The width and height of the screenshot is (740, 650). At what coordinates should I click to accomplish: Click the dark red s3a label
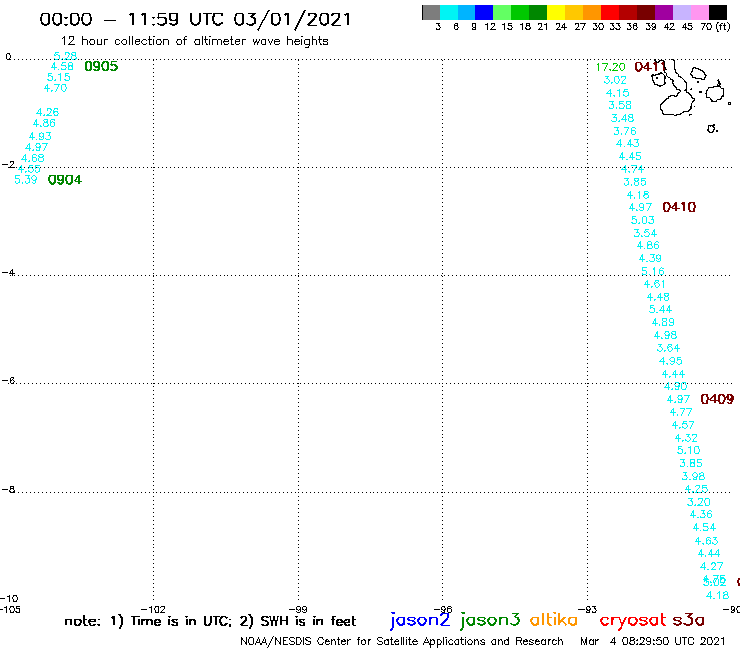[x=688, y=619]
